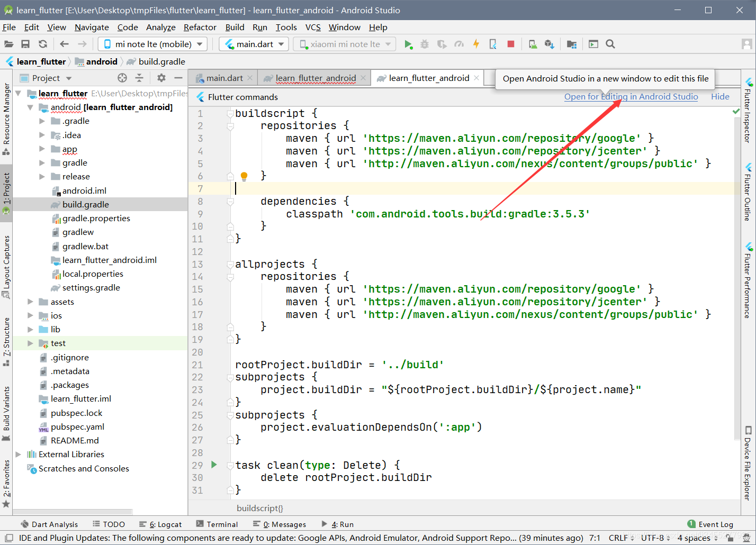Expand the assets folder node
The image size is (756, 545).
pos(30,302)
